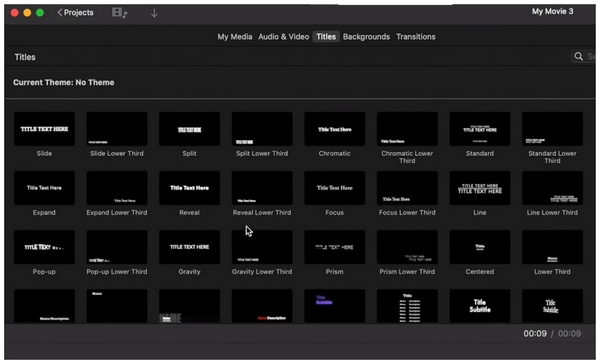Choose the Prism title thumbnail
This screenshot has width=600, height=364.
334,247
